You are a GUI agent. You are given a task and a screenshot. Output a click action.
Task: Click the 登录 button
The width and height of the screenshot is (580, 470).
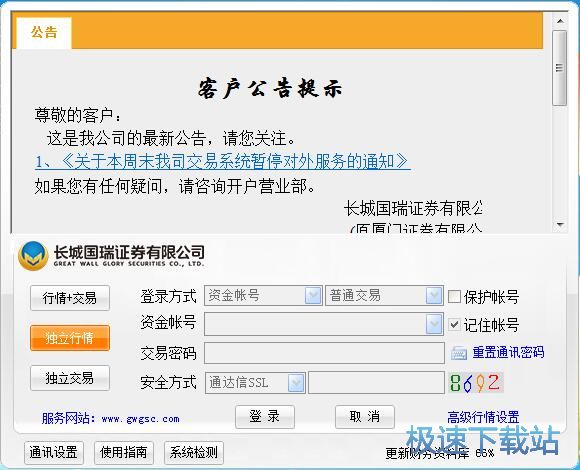click(x=265, y=417)
